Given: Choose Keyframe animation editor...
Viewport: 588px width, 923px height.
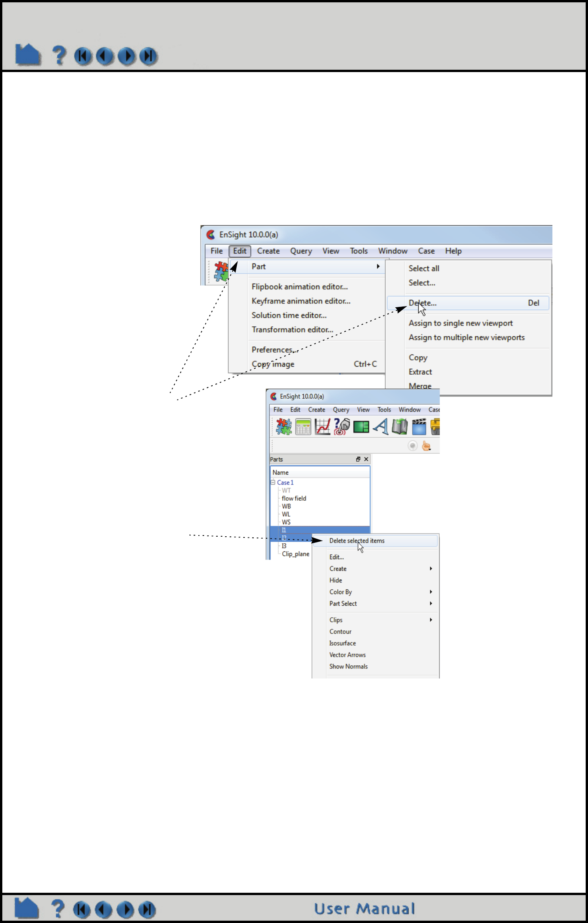Looking at the screenshot, I should [x=301, y=301].
